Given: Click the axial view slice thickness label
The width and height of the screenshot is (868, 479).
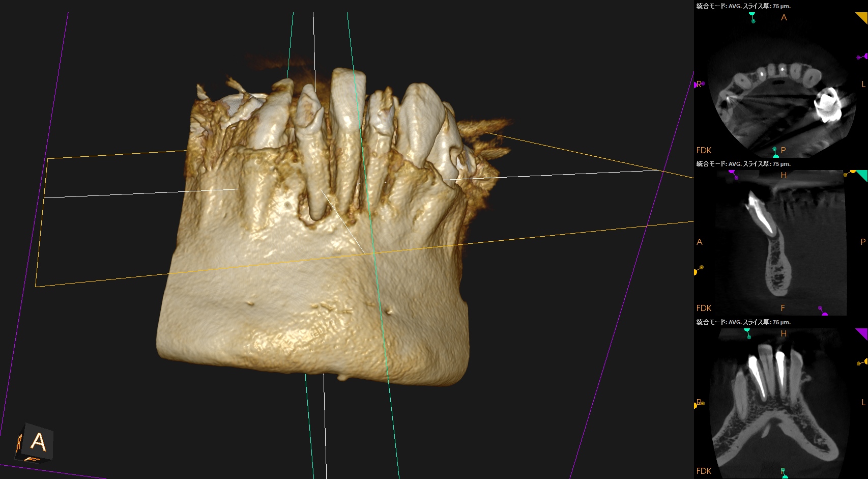Looking at the screenshot, I should 743,6.
